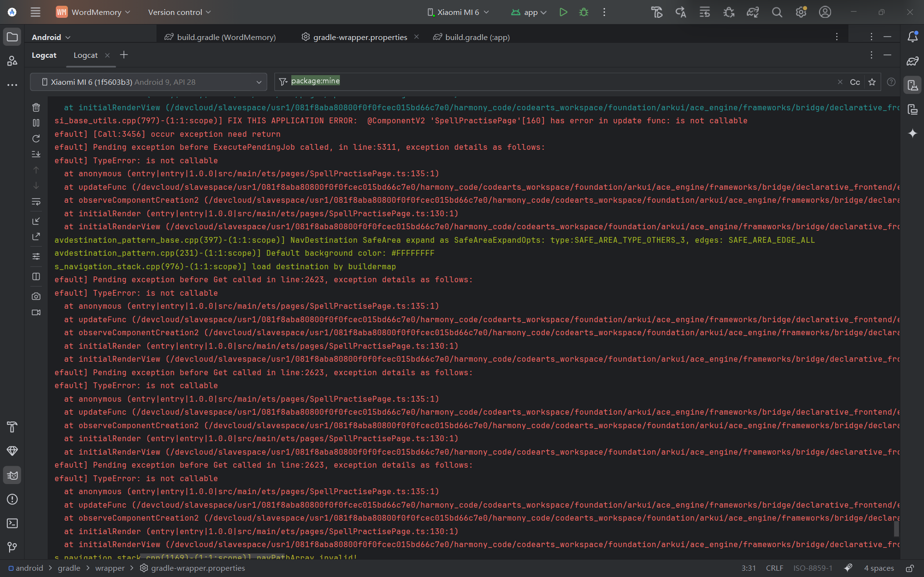Clear Logcat with the trash icon
This screenshot has height=577, width=924.
pos(36,107)
